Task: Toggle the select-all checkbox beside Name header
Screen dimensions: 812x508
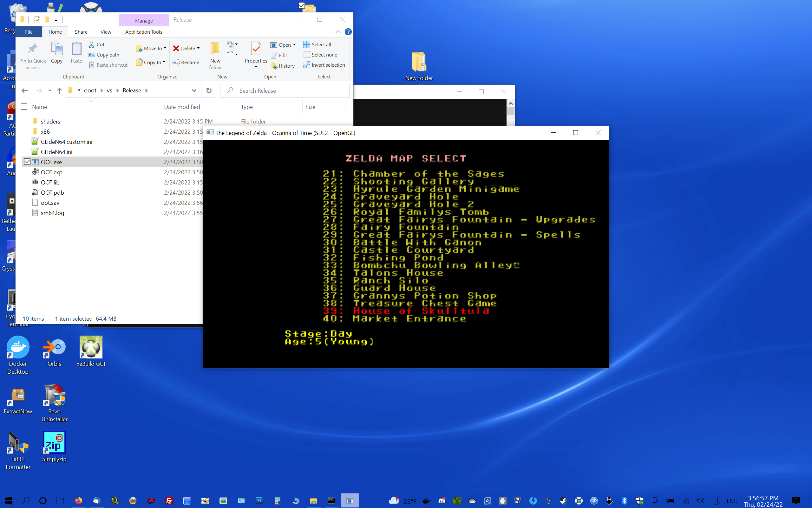Action: coord(24,106)
